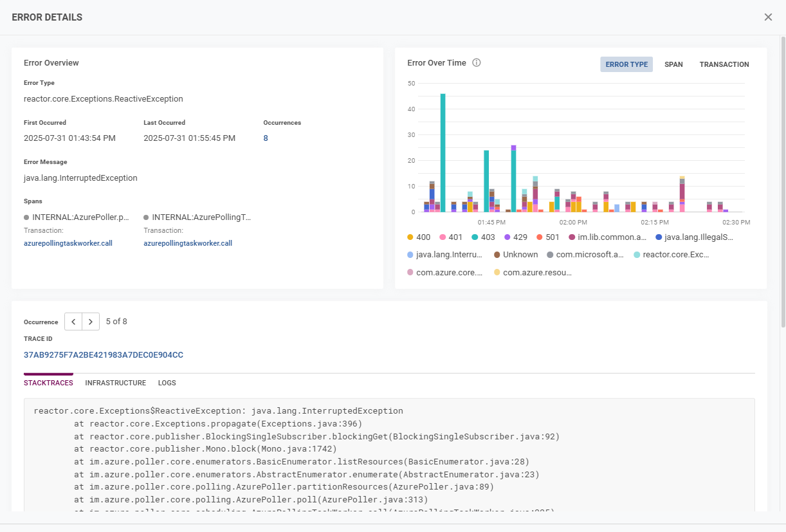Open the INFRASTRUCTURE tab
Screen dimensions: 786x532
(x=116, y=383)
